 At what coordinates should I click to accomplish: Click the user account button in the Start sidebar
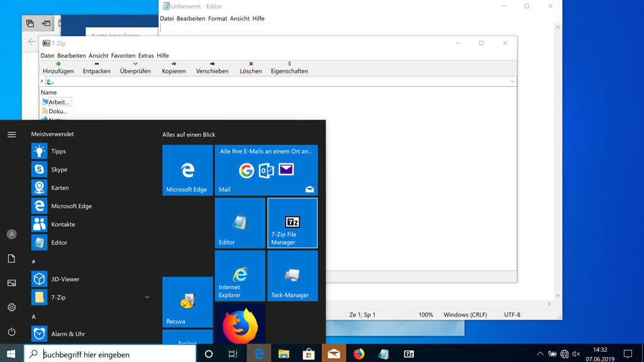coord(11,234)
